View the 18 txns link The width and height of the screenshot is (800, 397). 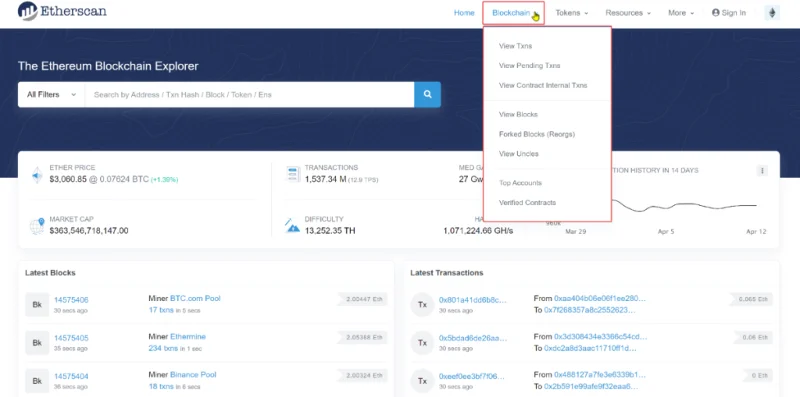(160, 387)
